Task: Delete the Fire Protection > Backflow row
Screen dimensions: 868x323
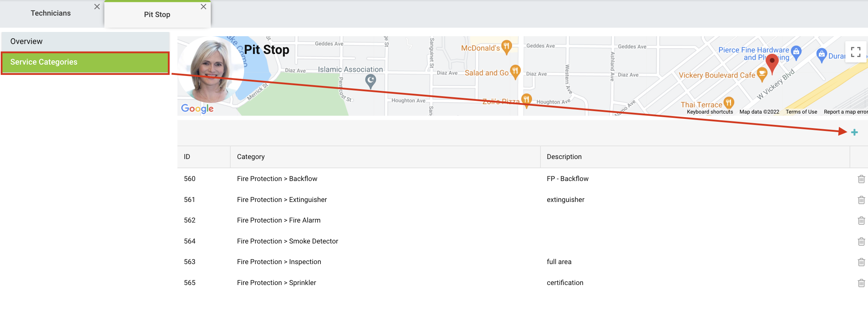Action: pyautogui.click(x=861, y=179)
